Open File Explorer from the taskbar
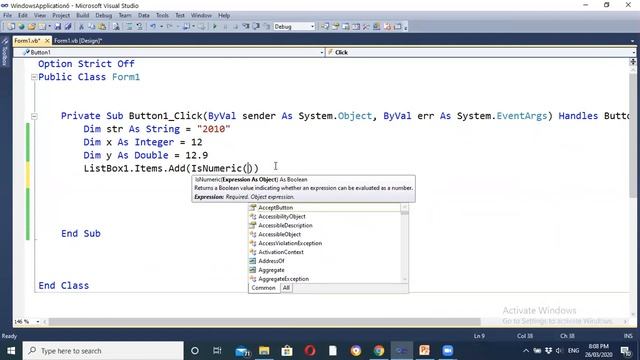Viewport: 640px width, 360px height. [x=264, y=351]
